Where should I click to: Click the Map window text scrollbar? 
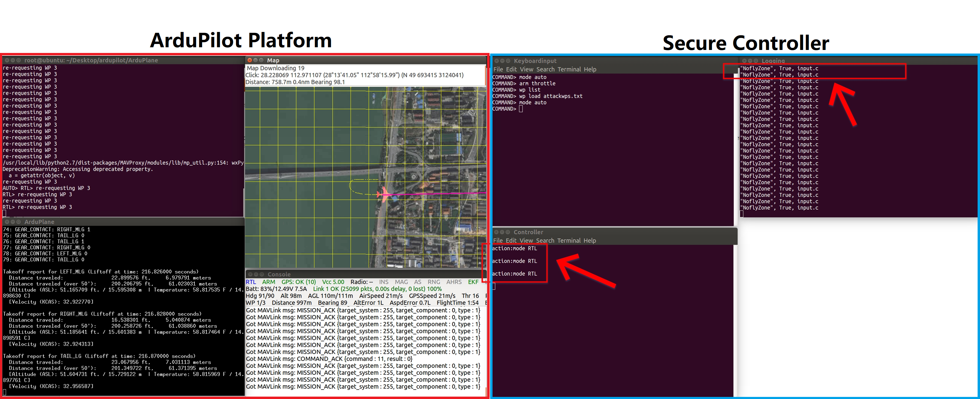[x=485, y=75]
